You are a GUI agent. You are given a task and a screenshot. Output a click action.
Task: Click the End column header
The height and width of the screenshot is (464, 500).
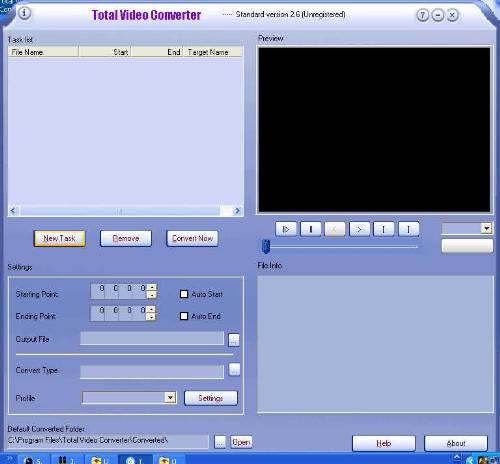click(157, 52)
